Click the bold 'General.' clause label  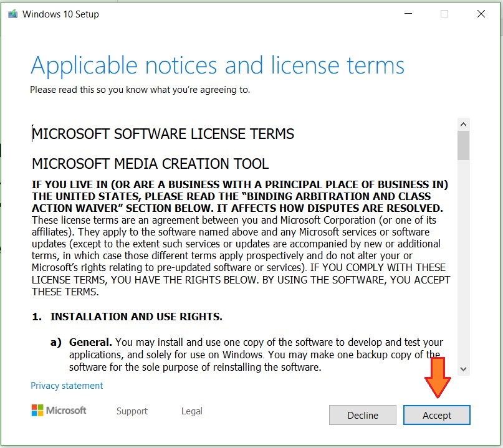90,342
